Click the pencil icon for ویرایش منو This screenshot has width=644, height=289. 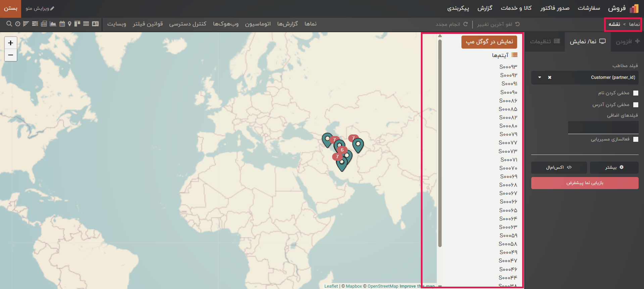click(52, 8)
